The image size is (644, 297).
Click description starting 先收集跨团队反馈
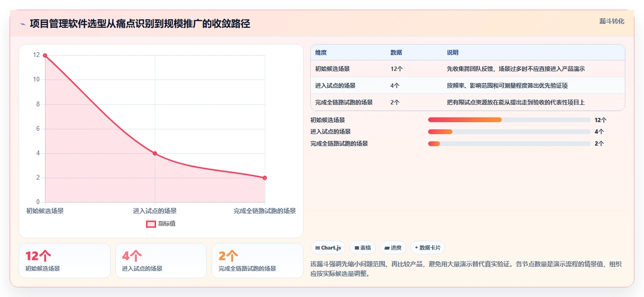point(516,69)
